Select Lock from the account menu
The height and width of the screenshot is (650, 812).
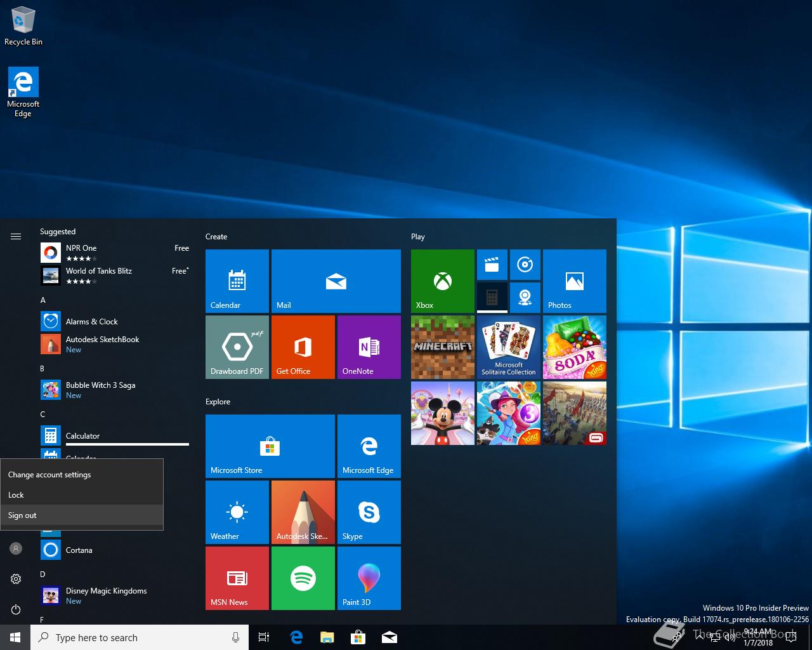click(x=82, y=494)
